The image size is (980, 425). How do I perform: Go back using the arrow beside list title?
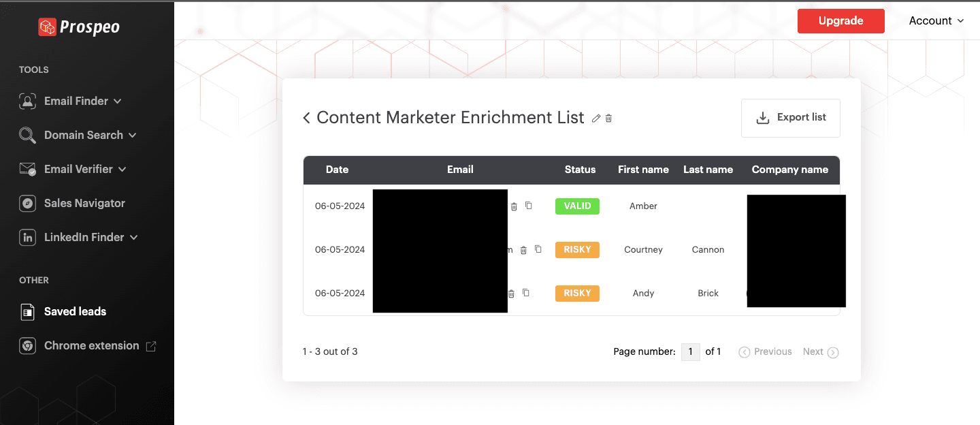coord(306,118)
